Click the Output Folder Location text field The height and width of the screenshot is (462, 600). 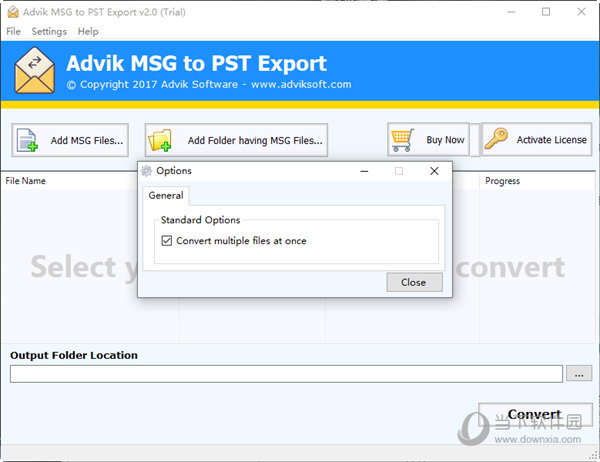[x=286, y=374]
